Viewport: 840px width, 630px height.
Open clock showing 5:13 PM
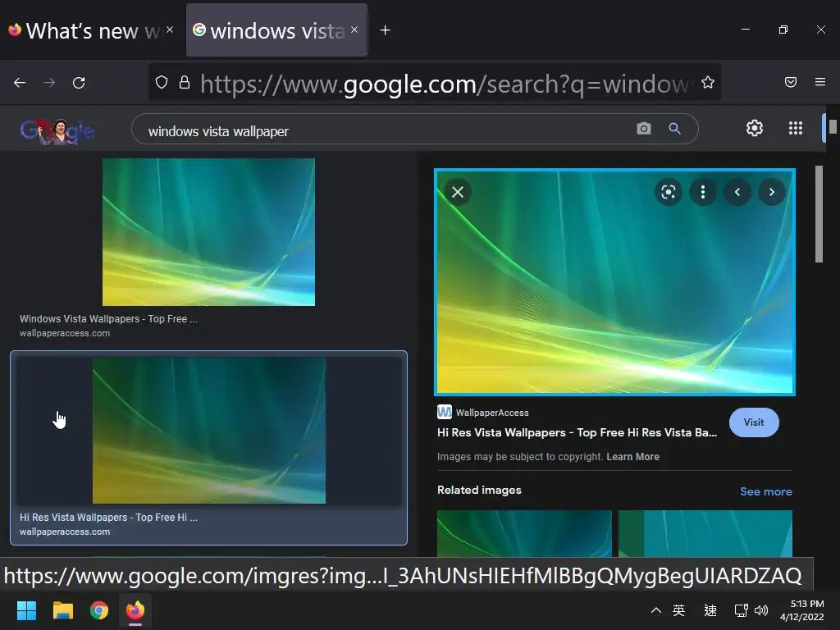coord(802,610)
